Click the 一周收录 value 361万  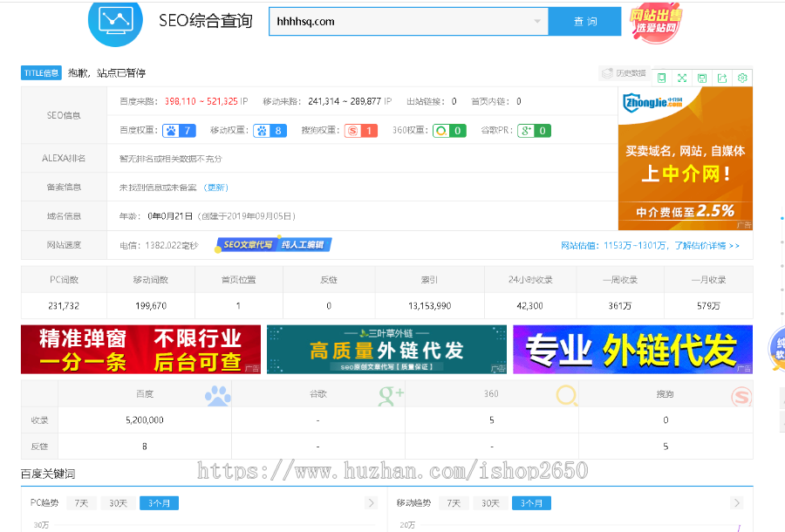coord(620,306)
